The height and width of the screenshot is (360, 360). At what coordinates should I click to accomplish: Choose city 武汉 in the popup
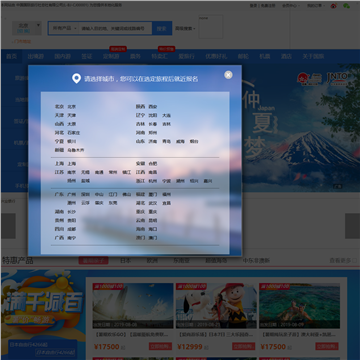153,203
